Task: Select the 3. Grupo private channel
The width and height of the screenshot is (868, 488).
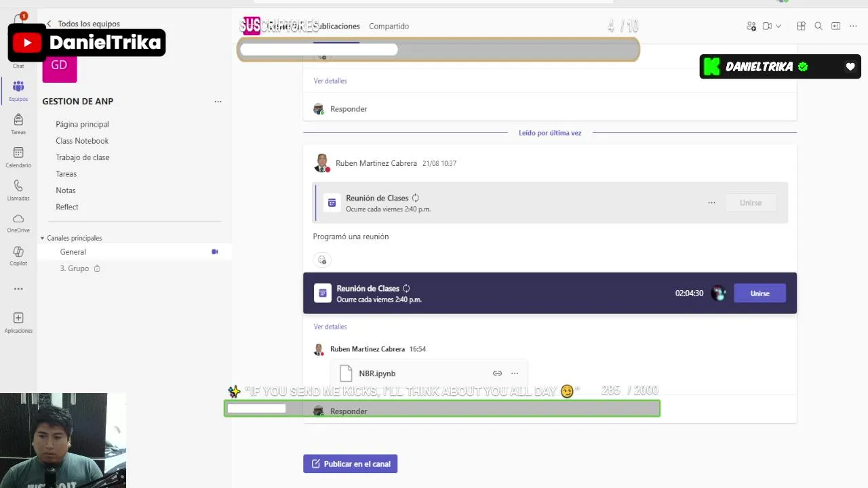Action: coord(75,268)
